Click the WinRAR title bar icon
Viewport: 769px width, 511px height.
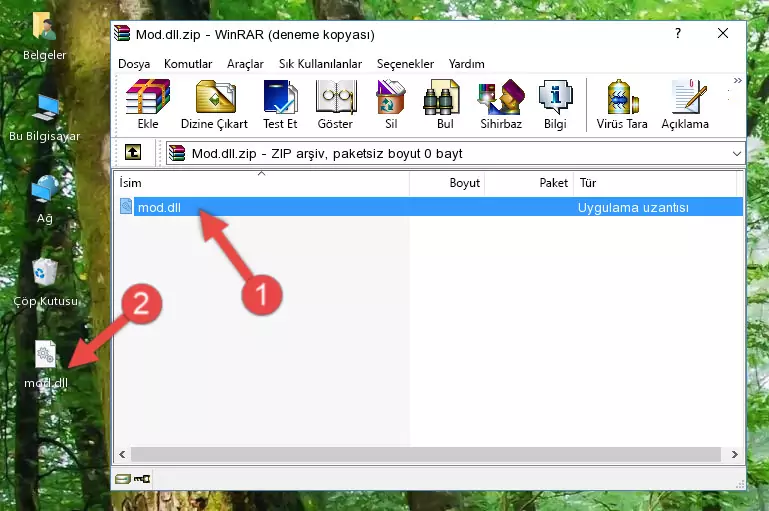(x=122, y=33)
